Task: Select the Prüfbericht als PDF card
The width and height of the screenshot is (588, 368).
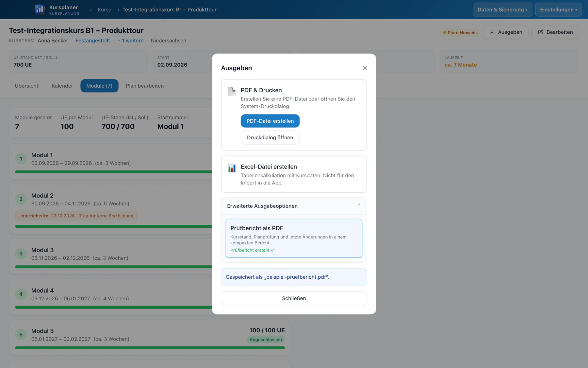Action: tap(294, 238)
